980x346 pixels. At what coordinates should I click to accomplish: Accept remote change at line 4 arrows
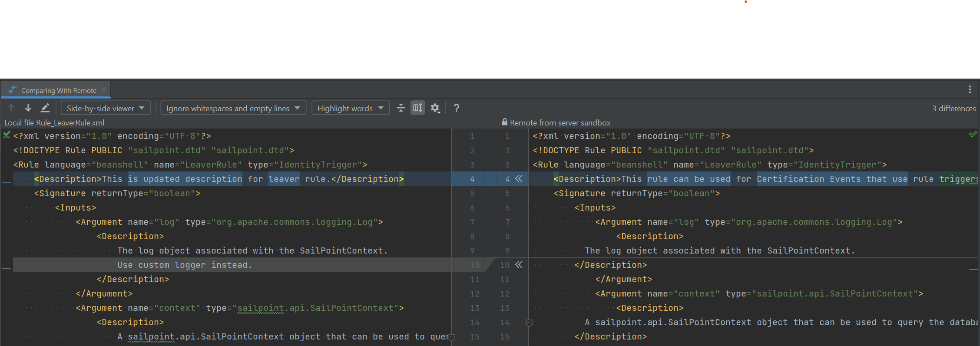click(x=519, y=179)
